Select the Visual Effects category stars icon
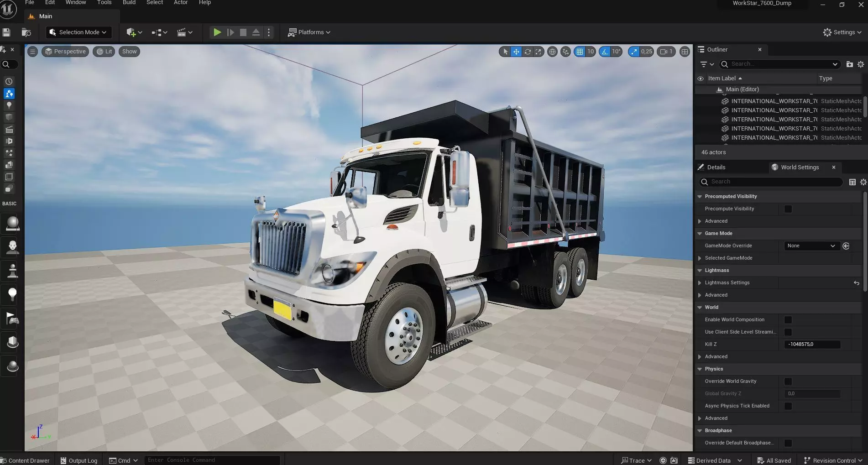 tap(9, 153)
